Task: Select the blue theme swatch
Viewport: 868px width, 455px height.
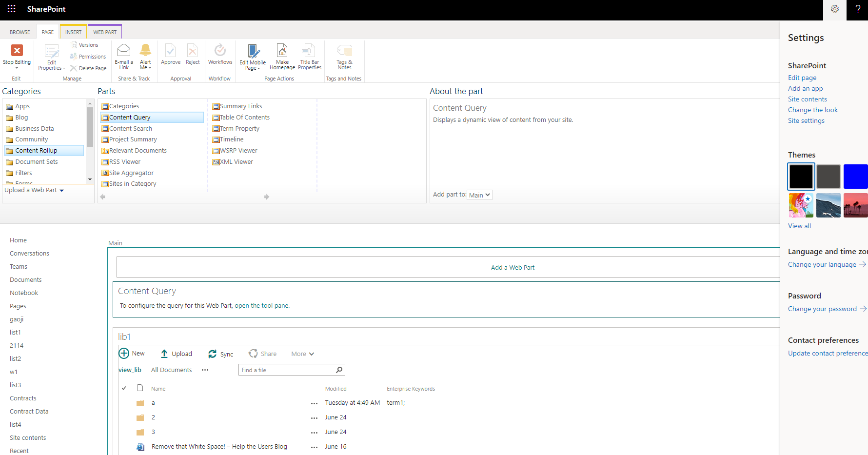Action: pos(856,177)
